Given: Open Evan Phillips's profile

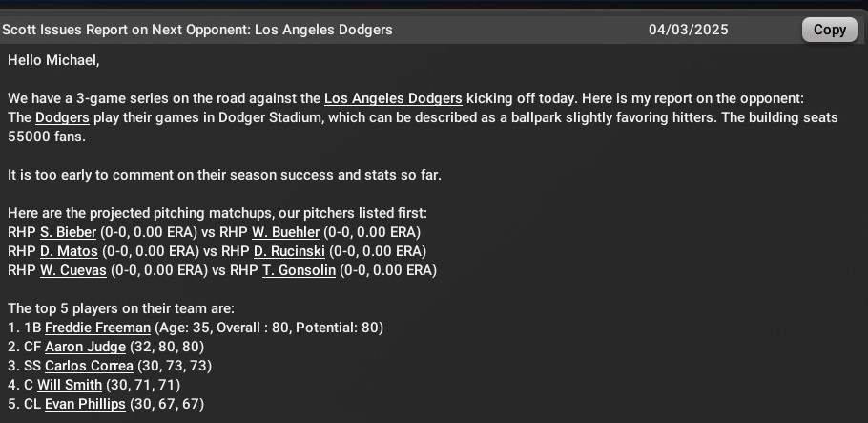Looking at the screenshot, I should (x=85, y=404).
